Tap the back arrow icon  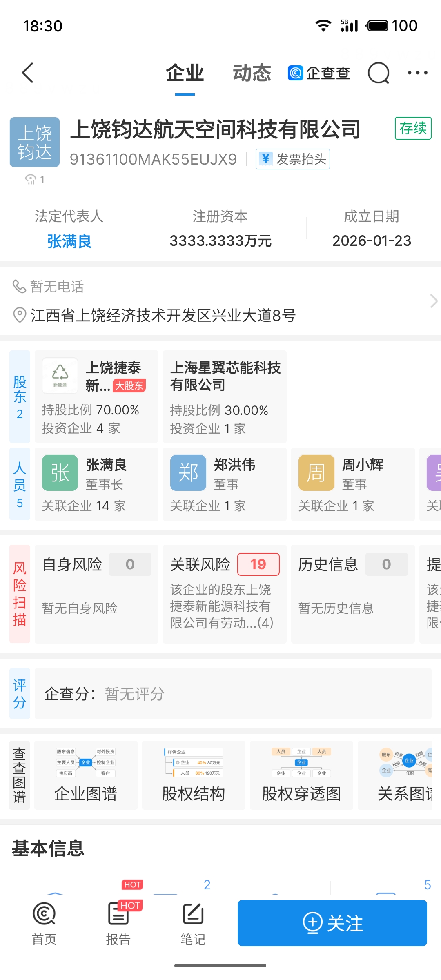pos(28,73)
